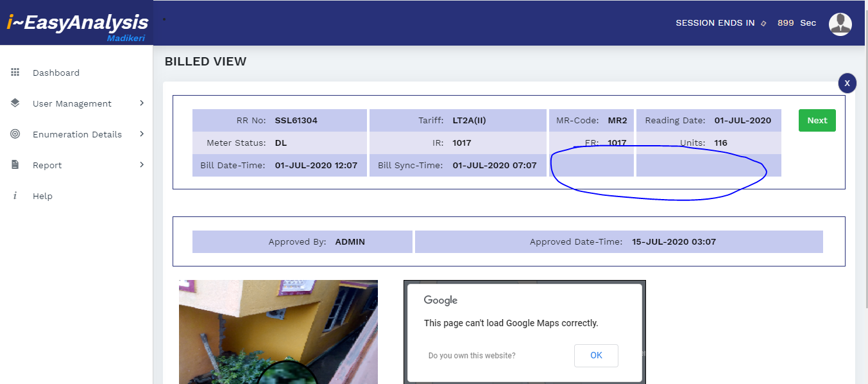This screenshot has height=384, width=868.
Task: Click the MR-Code value MR2
Action: (618, 120)
